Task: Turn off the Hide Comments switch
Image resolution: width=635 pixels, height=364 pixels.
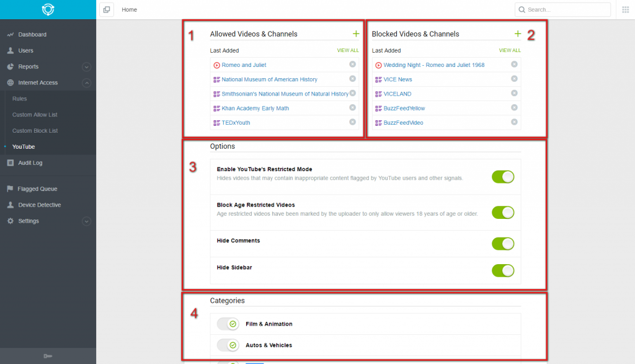Action: tap(503, 244)
